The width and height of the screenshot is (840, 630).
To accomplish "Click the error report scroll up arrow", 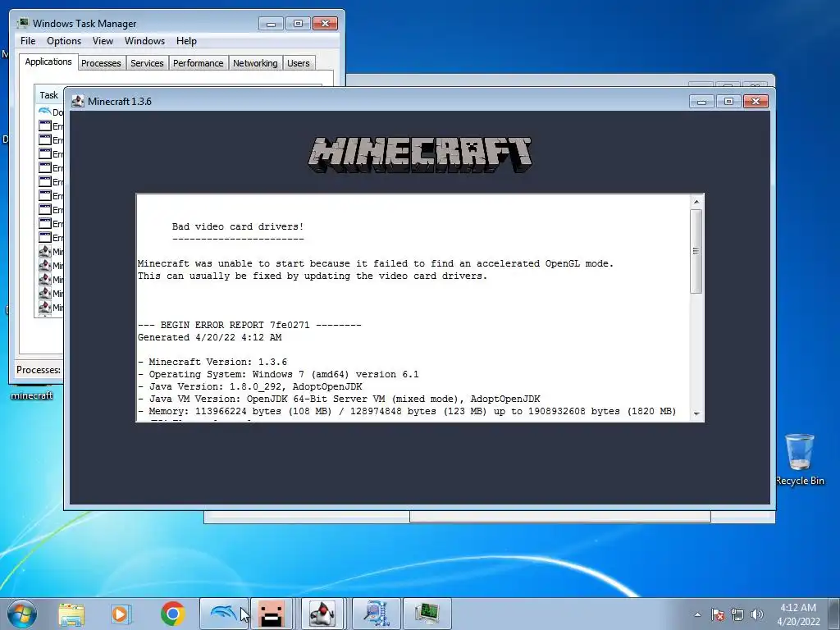I will click(x=696, y=202).
